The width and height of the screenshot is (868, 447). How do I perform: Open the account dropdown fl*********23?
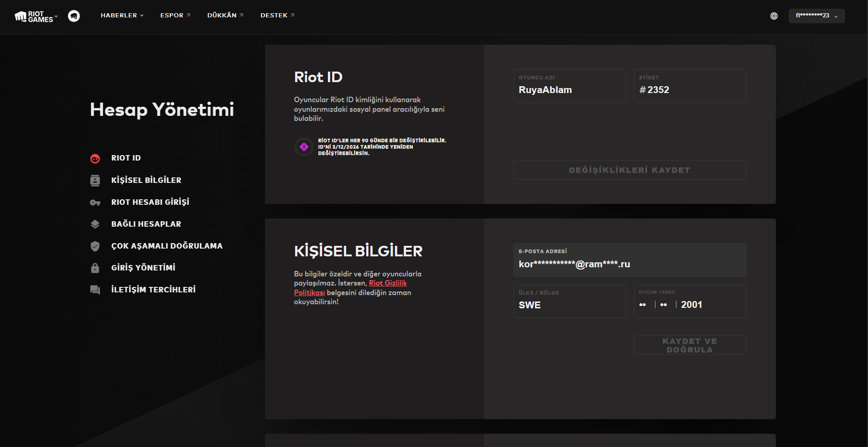pyautogui.click(x=816, y=16)
